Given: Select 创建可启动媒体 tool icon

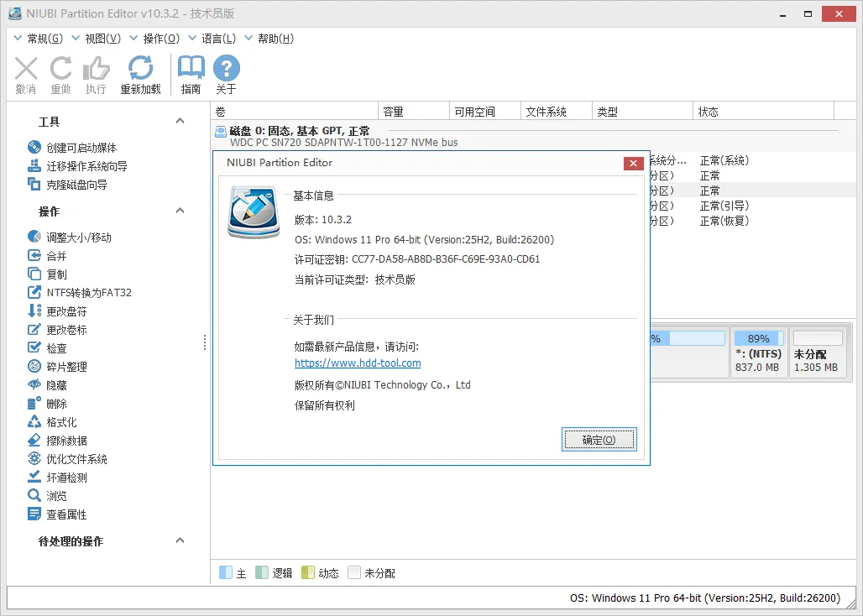Looking at the screenshot, I should (34, 148).
